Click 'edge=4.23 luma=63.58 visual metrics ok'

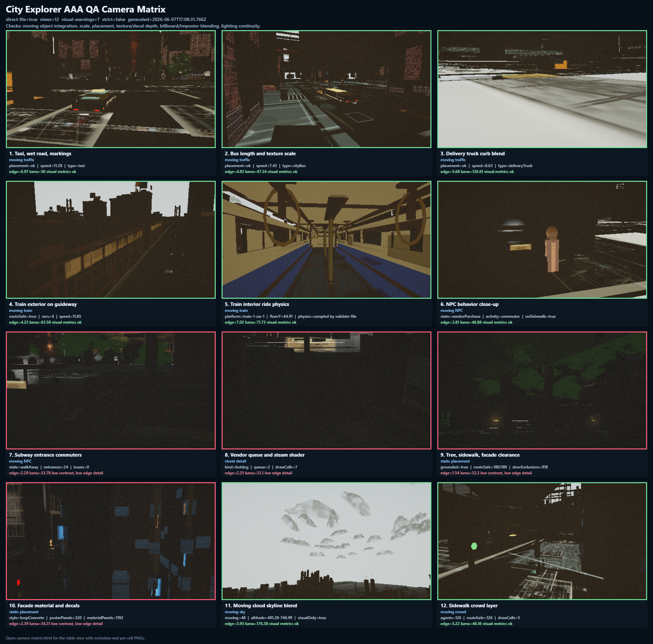click(45, 322)
